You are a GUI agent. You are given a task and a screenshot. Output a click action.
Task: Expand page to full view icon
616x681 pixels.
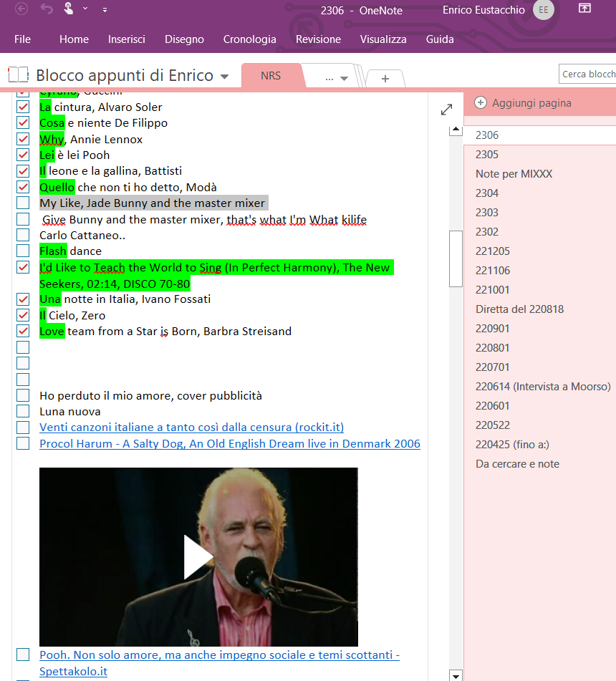click(x=446, y=110)
